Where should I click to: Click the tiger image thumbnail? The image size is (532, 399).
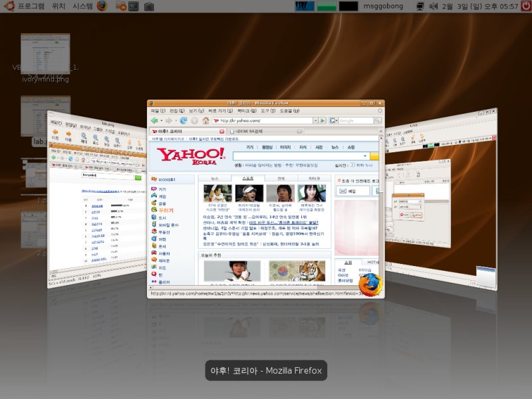[297, 271]
